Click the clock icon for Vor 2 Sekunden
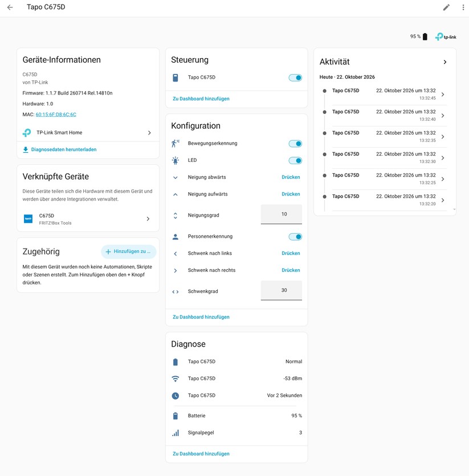 click(175, 396)
